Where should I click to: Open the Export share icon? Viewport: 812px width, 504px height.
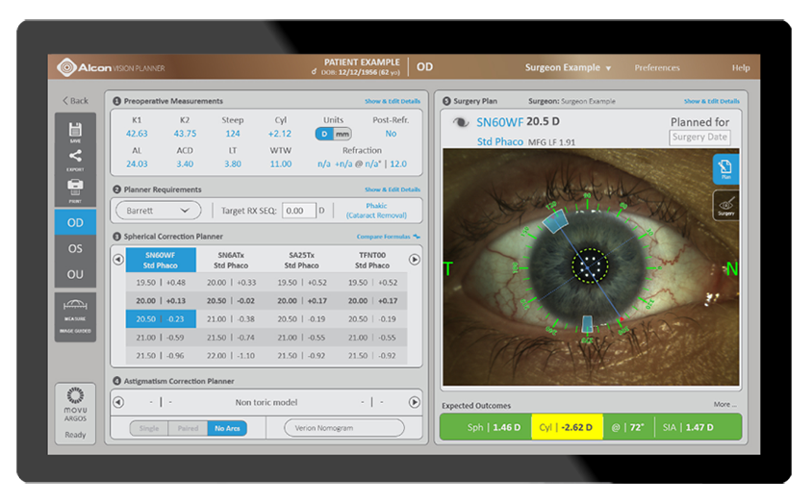(75, 160)
